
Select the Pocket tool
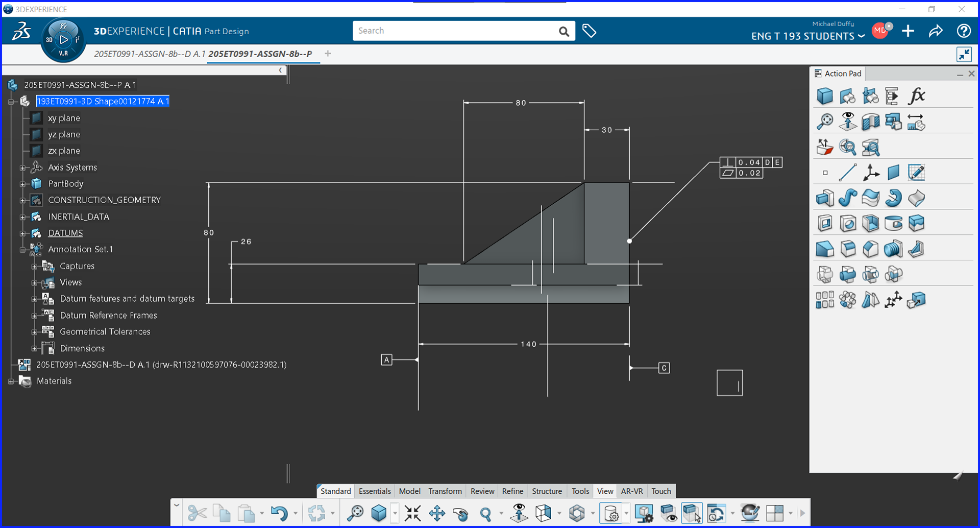824,223
